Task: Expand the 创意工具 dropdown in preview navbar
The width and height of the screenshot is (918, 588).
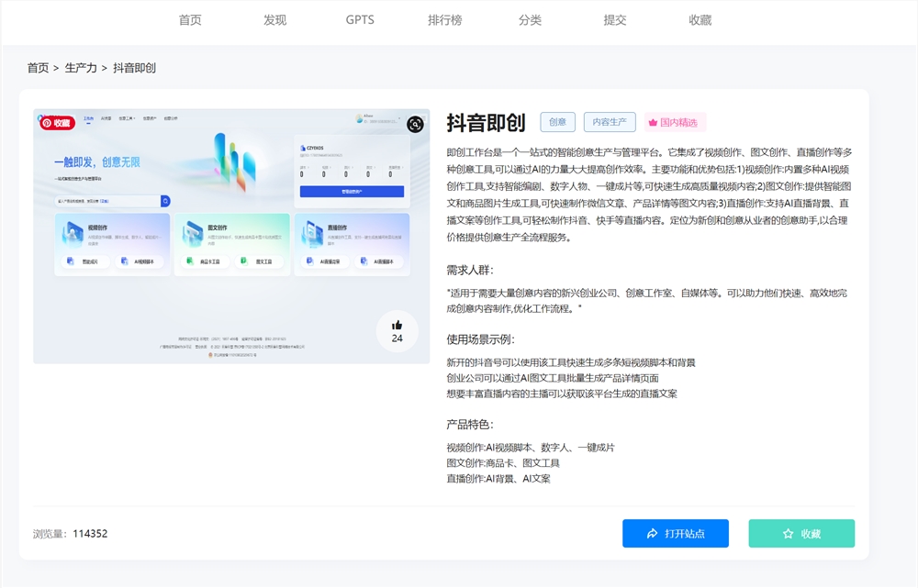Action: point(126,117)
